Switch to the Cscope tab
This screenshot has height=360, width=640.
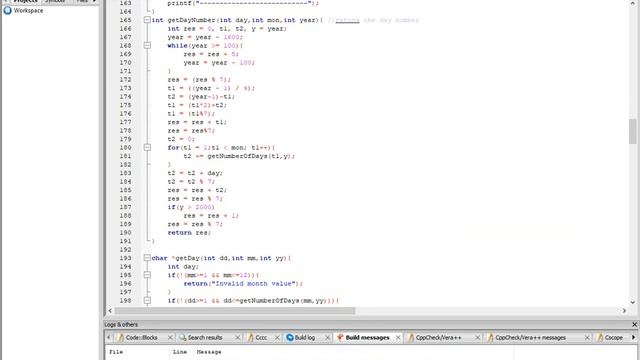613,338
